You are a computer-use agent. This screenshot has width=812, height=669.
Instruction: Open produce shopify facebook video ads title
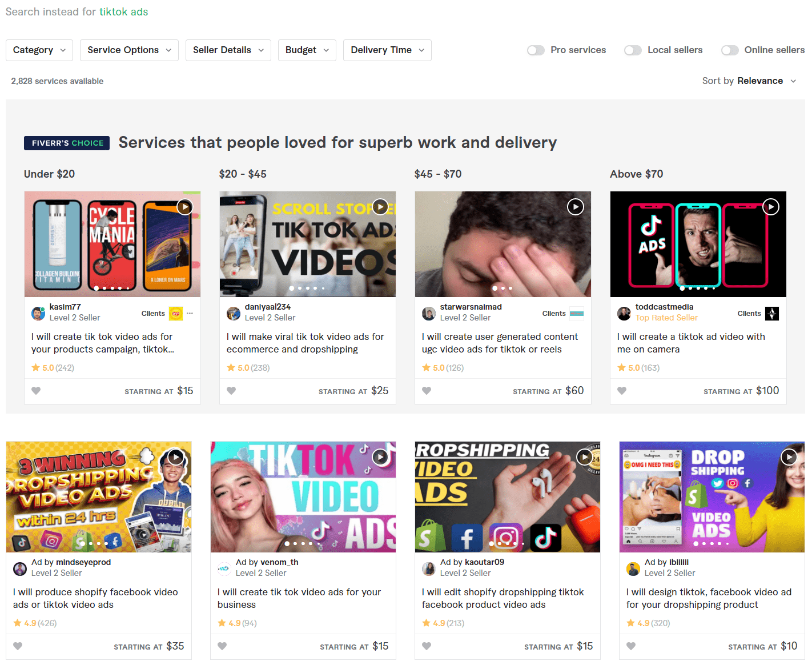click(x=95, y=598)
